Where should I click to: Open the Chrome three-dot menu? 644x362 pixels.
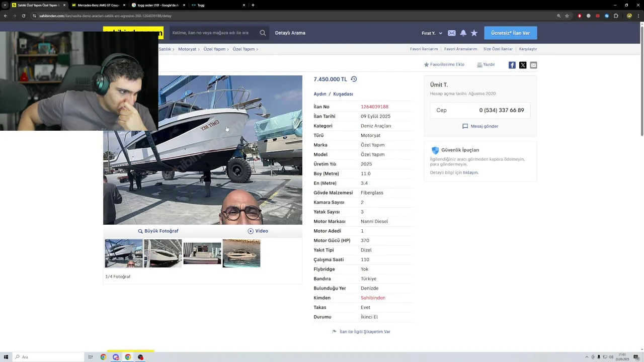click(638, 16)
